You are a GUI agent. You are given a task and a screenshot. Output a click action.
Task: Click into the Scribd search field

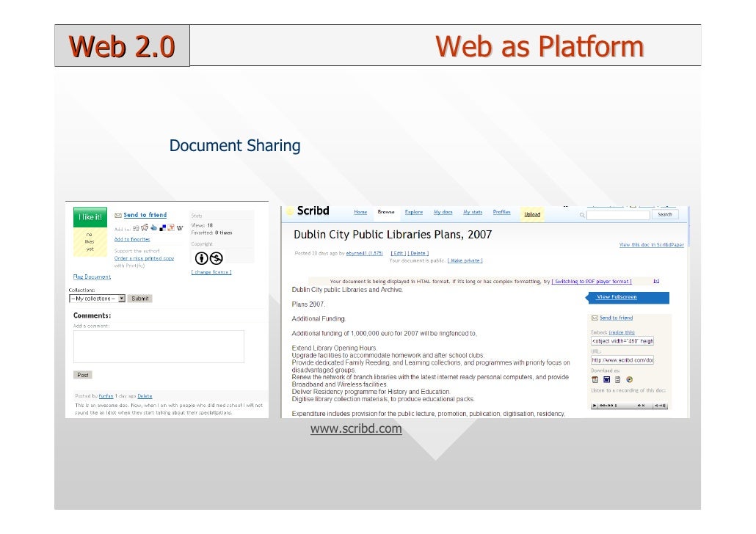coord(618,215)
